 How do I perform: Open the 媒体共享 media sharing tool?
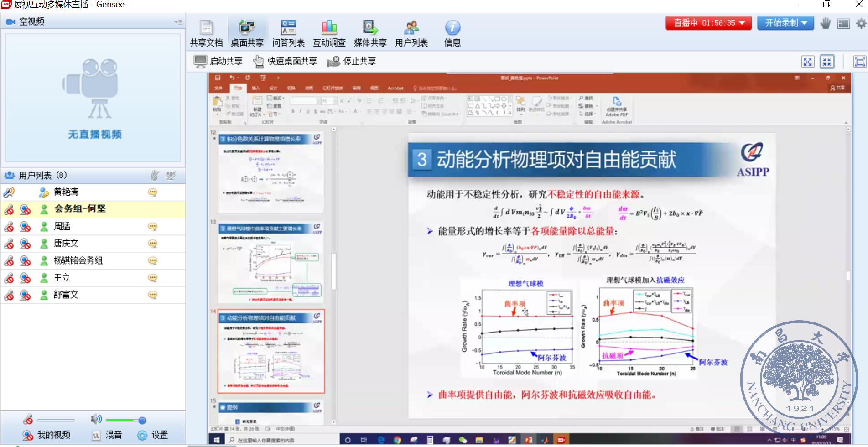point(370,32)
